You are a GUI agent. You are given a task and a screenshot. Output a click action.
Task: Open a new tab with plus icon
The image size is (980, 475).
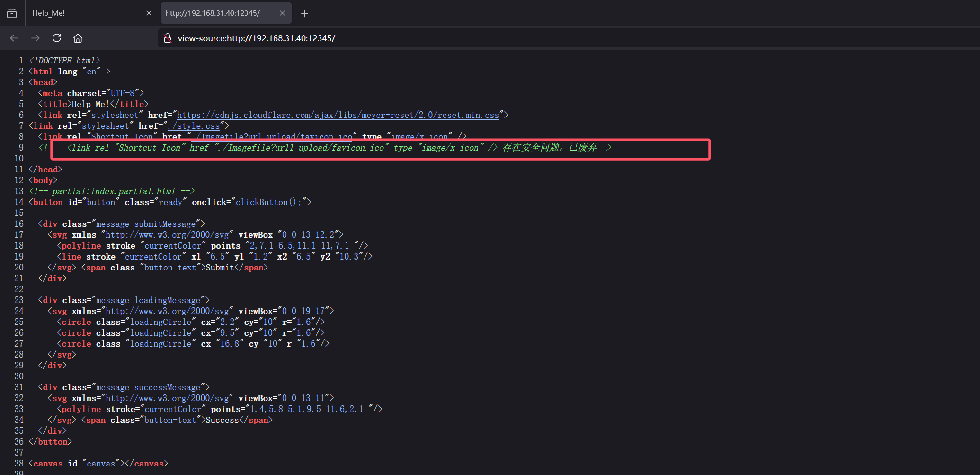coord(304,14)
